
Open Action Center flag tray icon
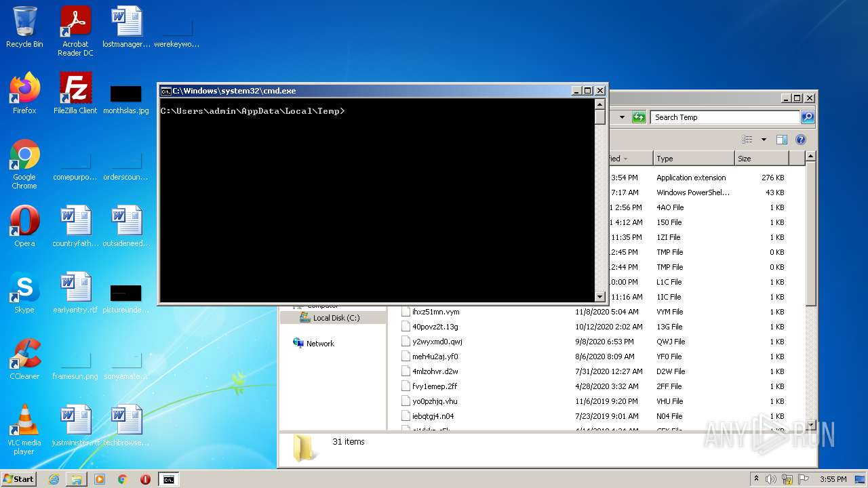coord(803,479)
